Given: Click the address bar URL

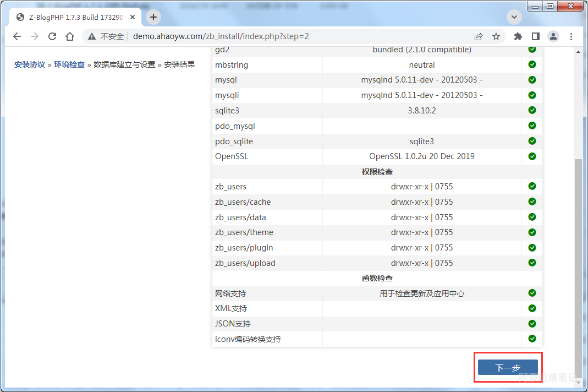Looking at the screenshot, I should (x=221, y=36).
